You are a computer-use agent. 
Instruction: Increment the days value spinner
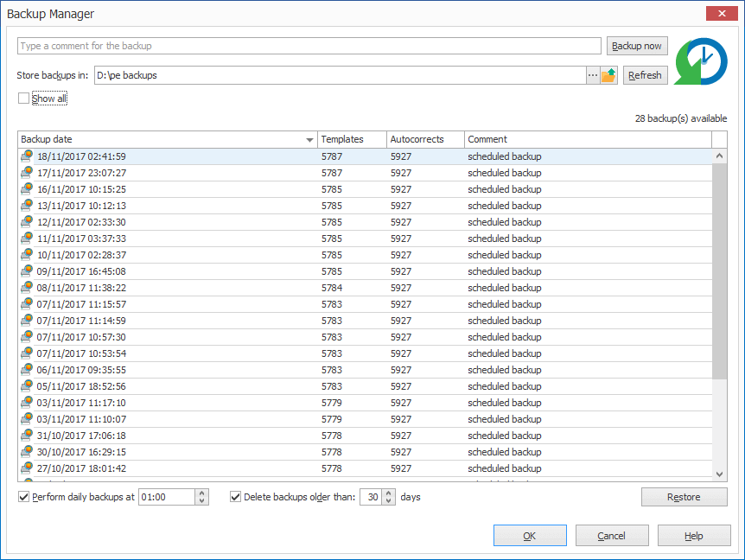390,493
